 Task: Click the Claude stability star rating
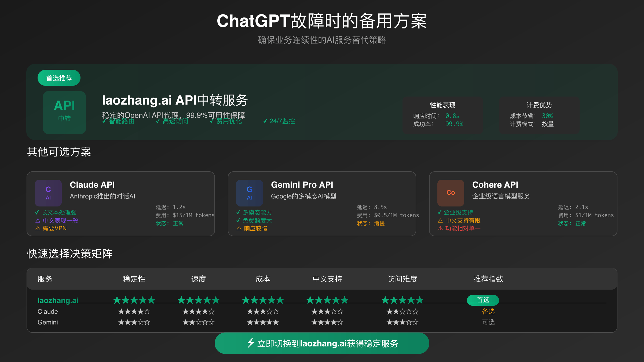[x=134, y=312]
